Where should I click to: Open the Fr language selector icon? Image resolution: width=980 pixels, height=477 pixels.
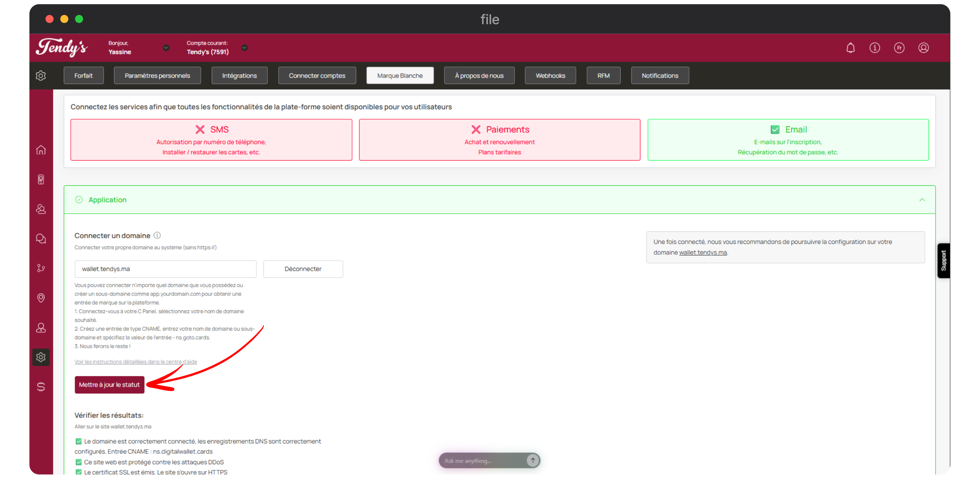coord(899,48)
